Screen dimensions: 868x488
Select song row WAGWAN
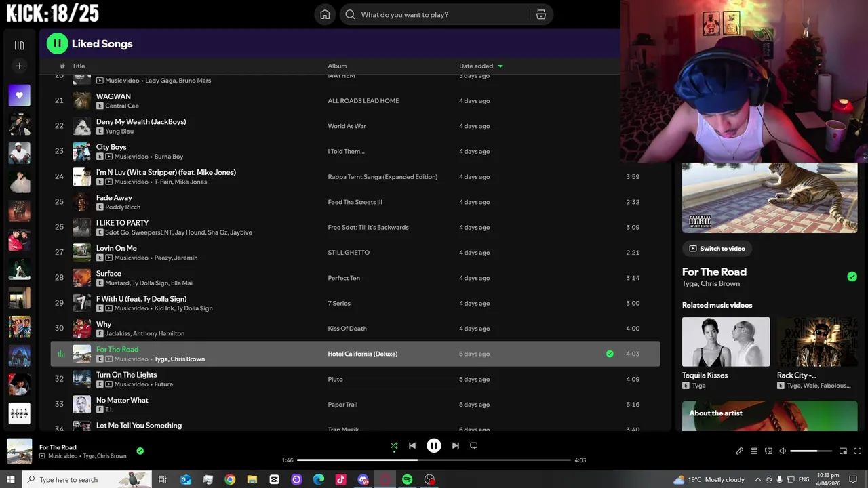click(x=355, y=101)
